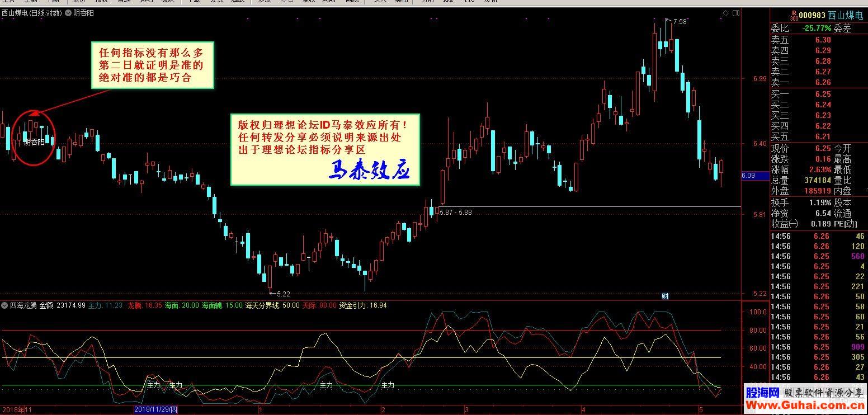Click the 委比 value -25.77%
This screenshot has height=415, width=868.
click(x=817, y=28)
